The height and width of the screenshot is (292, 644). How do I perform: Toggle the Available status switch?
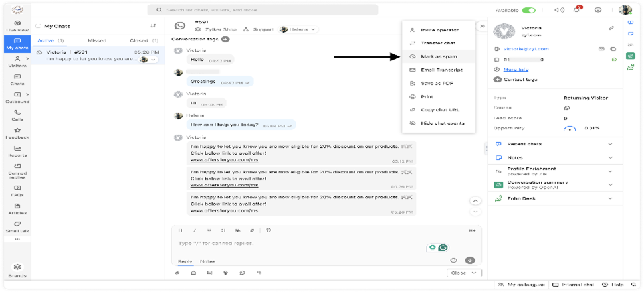[528, 10]
